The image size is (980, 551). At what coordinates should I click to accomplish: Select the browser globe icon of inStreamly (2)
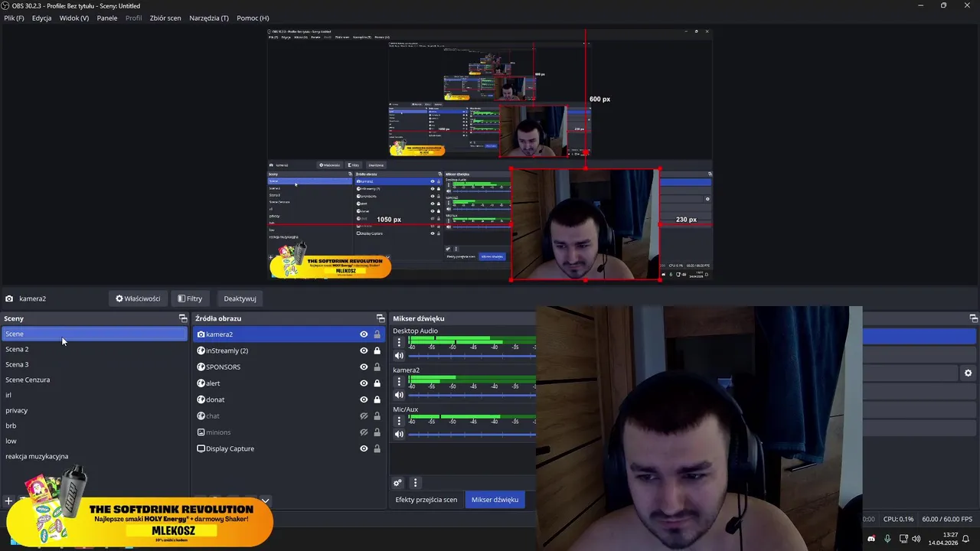click(x=201, y=350)
